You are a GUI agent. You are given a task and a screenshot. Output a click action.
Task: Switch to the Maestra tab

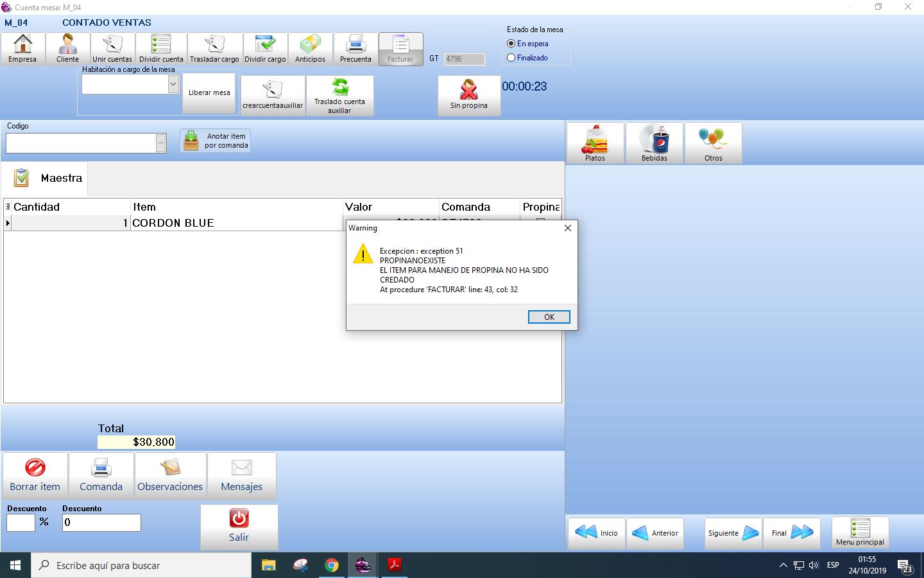[x=45, y=178]
